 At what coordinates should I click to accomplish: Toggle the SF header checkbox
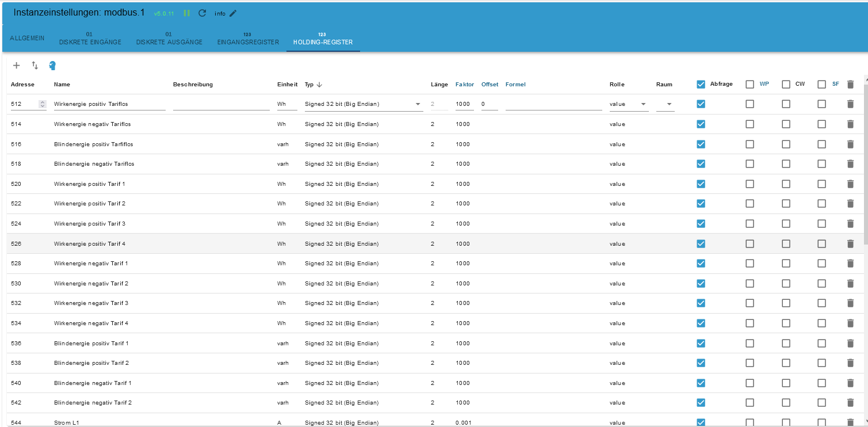821,85
